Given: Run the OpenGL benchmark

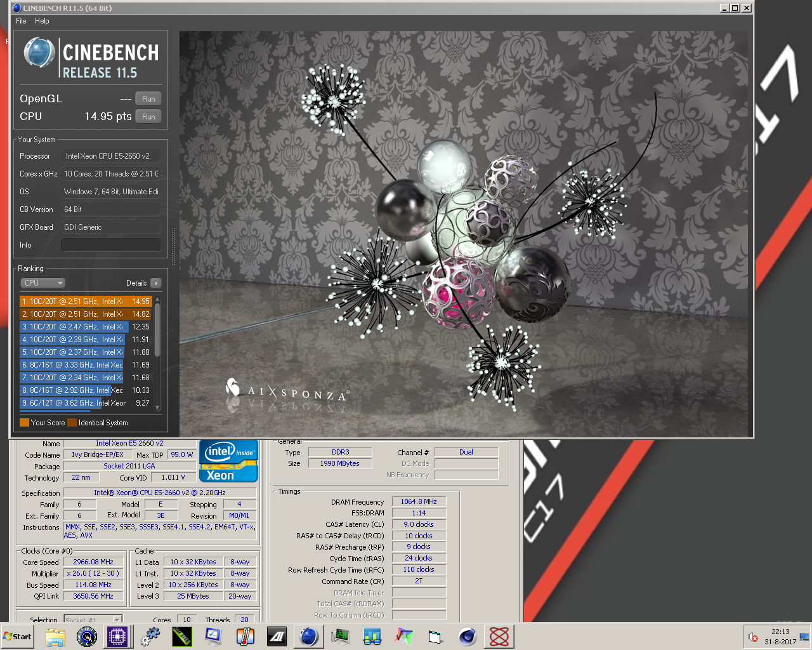Looking at the screenshot, I should pos(148,99).
